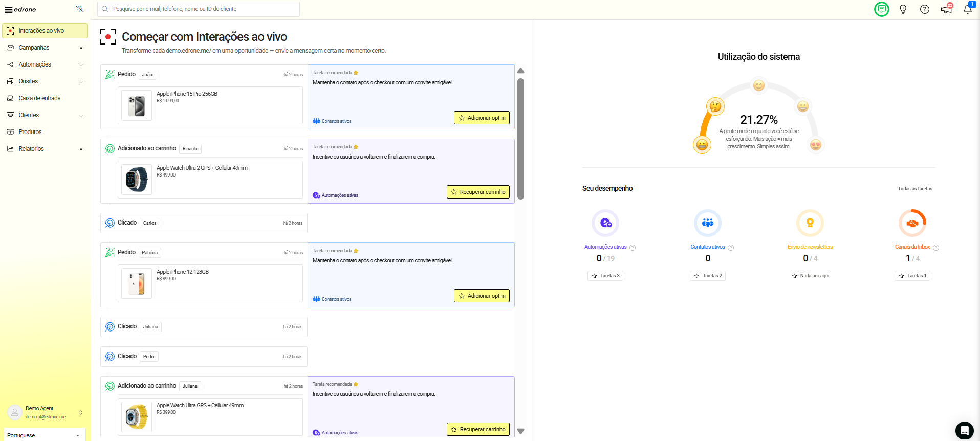Click the Demo Agent avatar icon

pos(15,412)
